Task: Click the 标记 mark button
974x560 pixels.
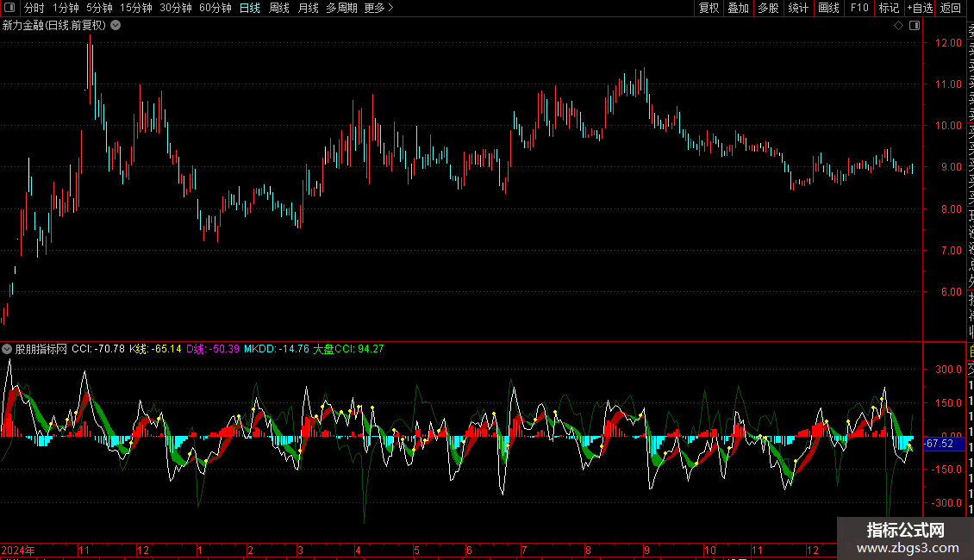Action: pyautogui.click(x=889, y=8)
